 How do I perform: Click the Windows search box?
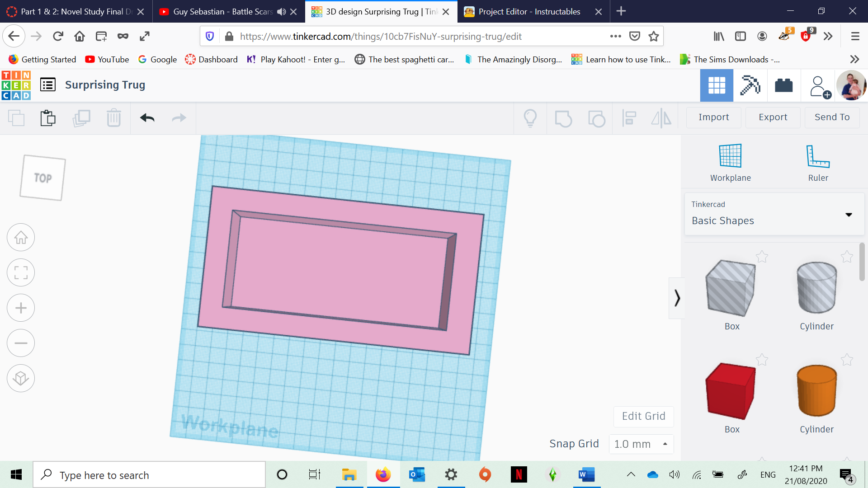click(x=149, y=475)
